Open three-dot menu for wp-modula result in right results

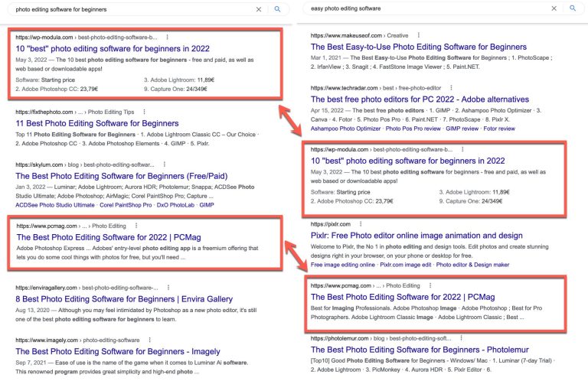pos(461,150)
